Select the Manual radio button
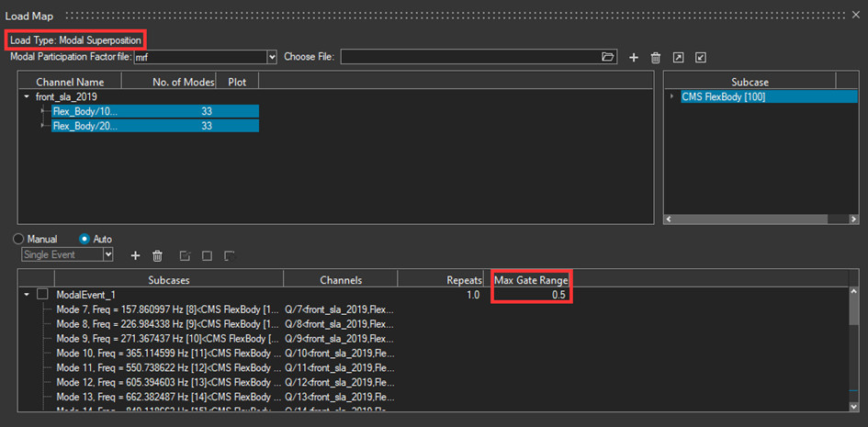868x427 pixels. click(x=19, y=239)
